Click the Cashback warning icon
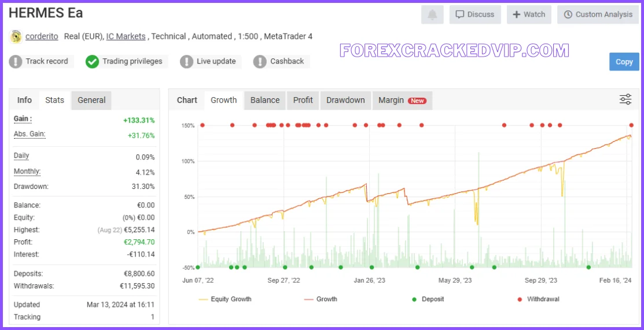This screenshot has width=644, height=330. (x=260, y=62)
